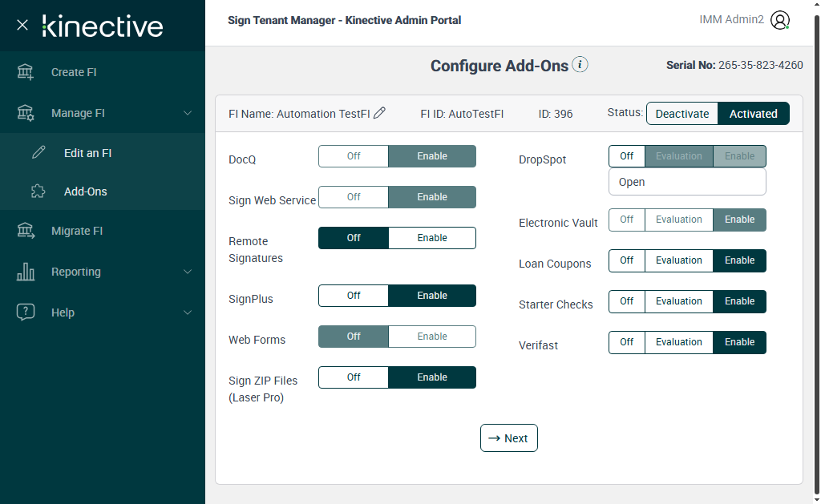Enable Sign ZIP Files (Laser Pro)
Screen dimensions: 821x504
432,377
